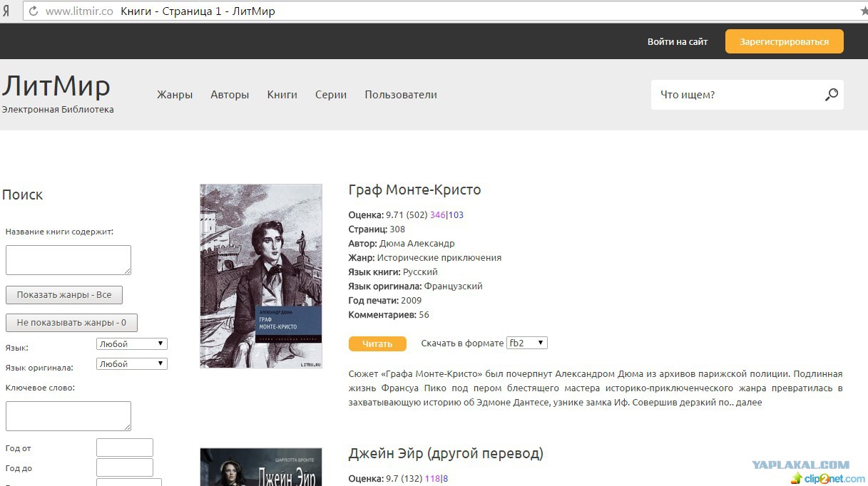Expand the fb2 download format dropdown
Image resolution: width=868 pixels, height=486 pixels.
[526, 343]
